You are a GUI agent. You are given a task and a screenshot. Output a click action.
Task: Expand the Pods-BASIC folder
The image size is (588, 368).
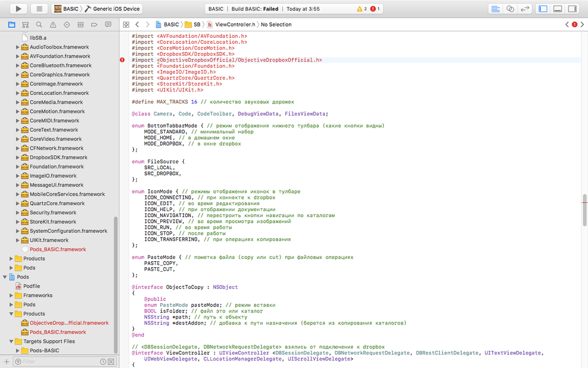coord(18,351)
